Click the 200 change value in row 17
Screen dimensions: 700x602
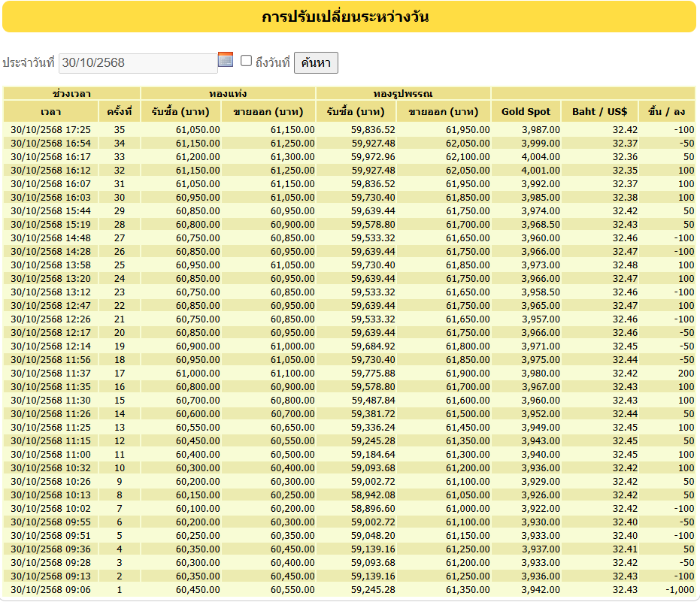coord(685,374)
